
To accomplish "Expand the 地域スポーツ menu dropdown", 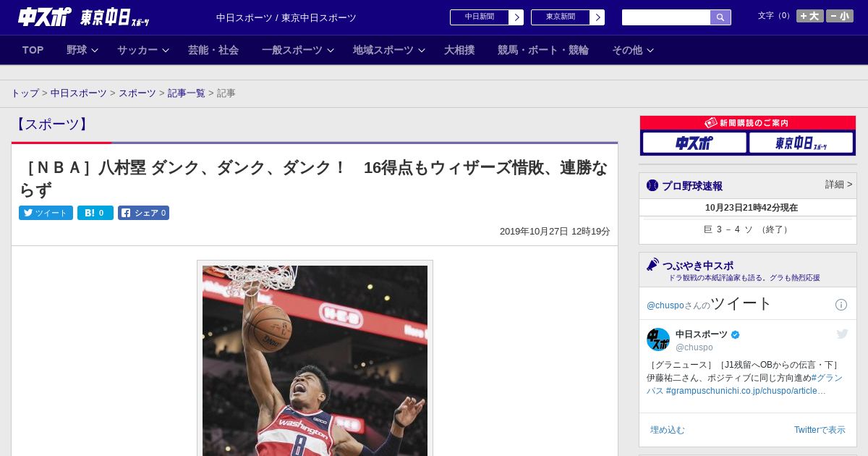I will pos(389,50).
